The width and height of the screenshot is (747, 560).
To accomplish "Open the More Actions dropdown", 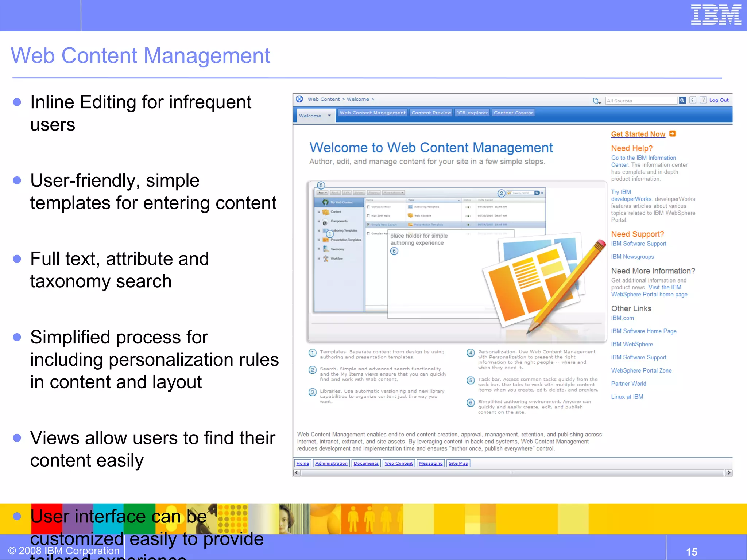I will (393, 192).
